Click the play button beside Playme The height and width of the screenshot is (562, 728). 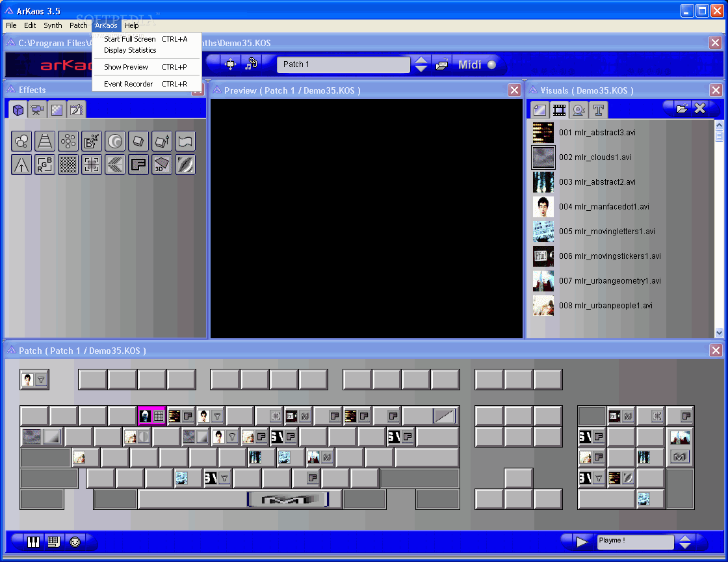[x=581, y=542]
